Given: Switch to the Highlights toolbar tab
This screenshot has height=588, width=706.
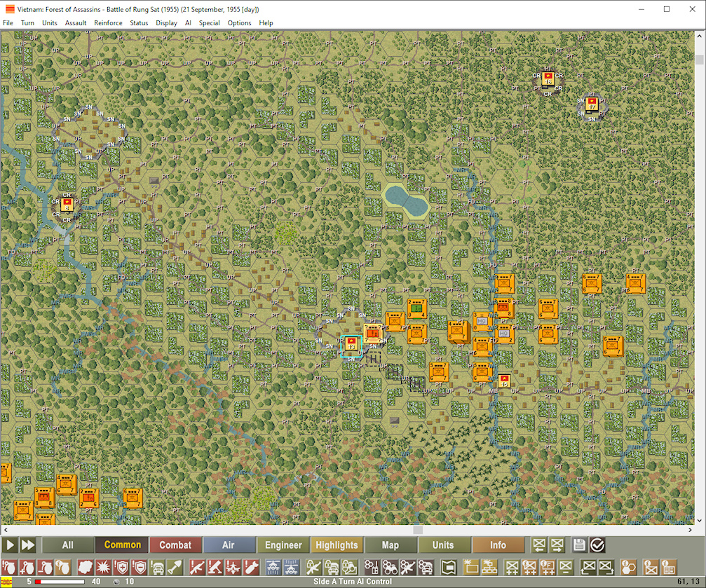Looking at the screenshot, I should [337, 545].
